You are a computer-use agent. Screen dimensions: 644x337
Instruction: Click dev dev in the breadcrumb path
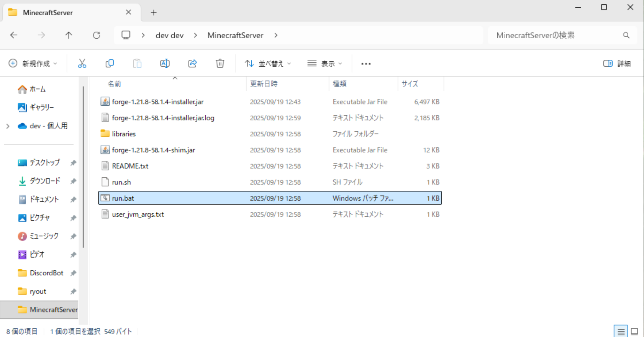[x=169, y=35]
